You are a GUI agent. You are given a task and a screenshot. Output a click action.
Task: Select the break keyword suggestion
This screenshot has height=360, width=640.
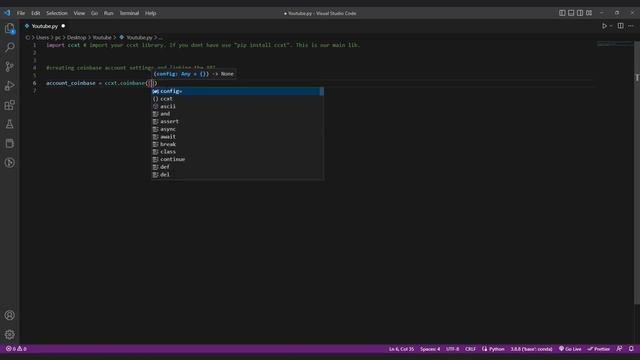pos(238,144)
